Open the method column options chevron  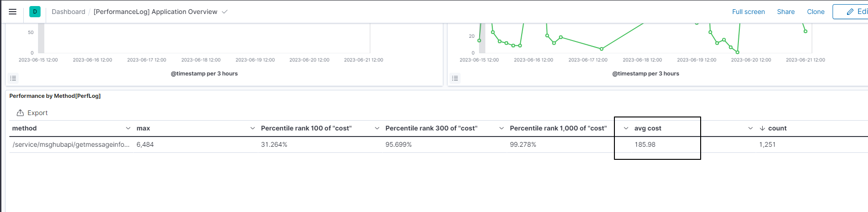pyautogui.click(x=128, y=128)
